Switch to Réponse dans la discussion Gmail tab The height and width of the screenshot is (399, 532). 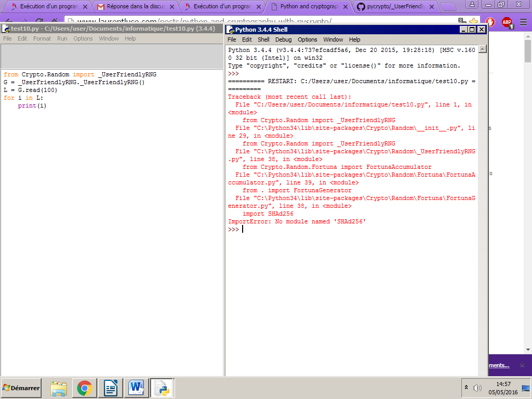[136, 6]
